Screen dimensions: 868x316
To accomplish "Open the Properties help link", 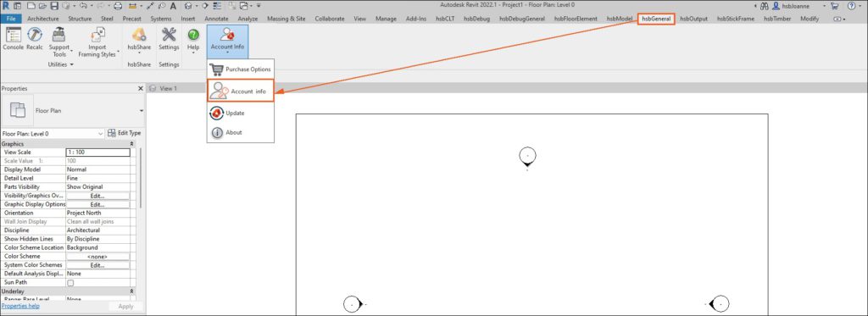I will (20, 306).
